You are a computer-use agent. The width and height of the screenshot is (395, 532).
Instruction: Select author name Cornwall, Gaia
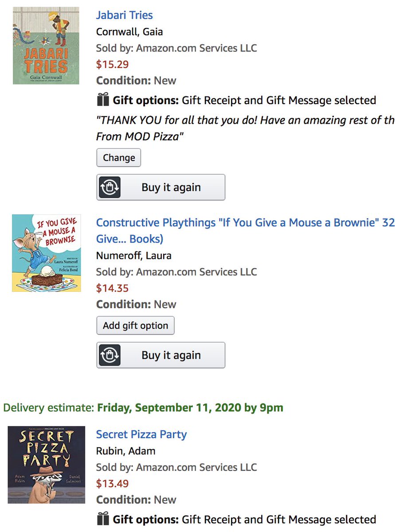pyautogui.click(x=129, y=32)
